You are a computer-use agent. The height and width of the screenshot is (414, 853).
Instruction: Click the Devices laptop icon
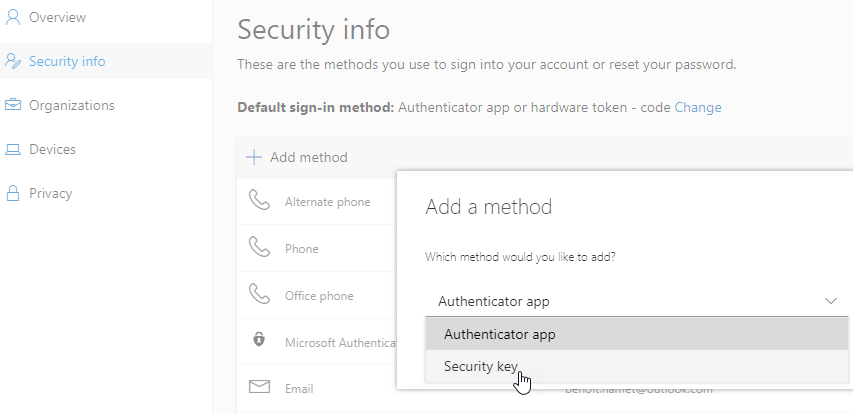pyautogui.click(x=13, y=149)
